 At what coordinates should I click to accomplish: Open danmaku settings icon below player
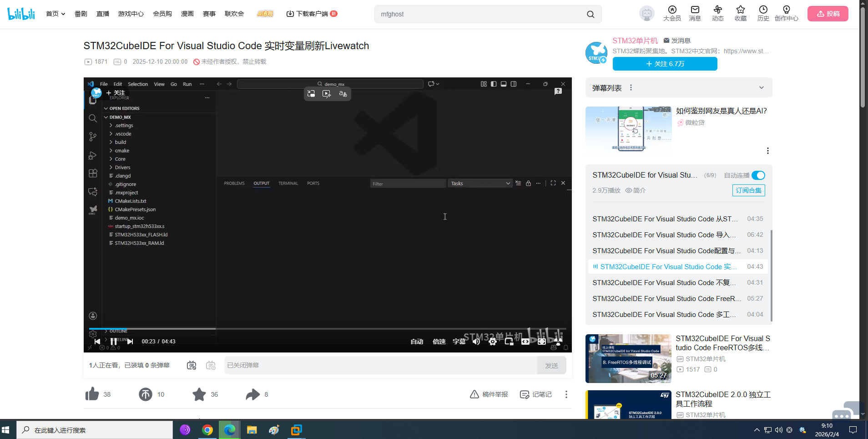click(x=211, y=365)
